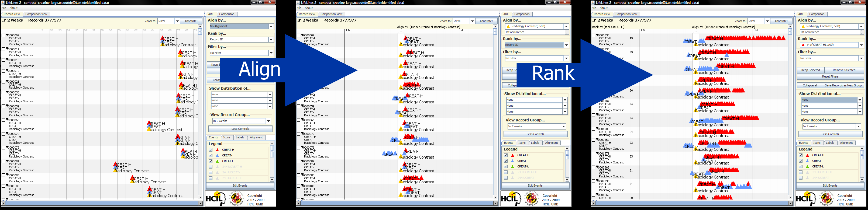Open '# of CREAT-H(1190)' rank dropdown, right window
Viewport: 868px width, 210px height.
coord(831,45)
